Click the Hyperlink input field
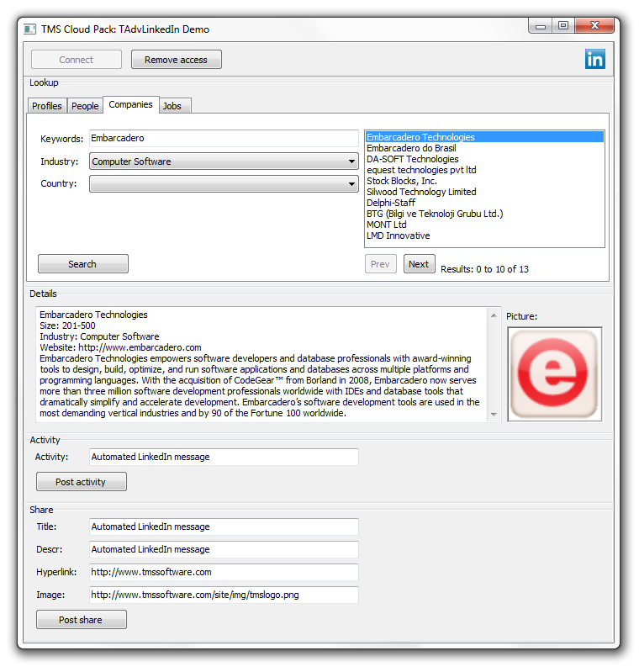This screenshot has width=639, height=672. tap(224, 572)
